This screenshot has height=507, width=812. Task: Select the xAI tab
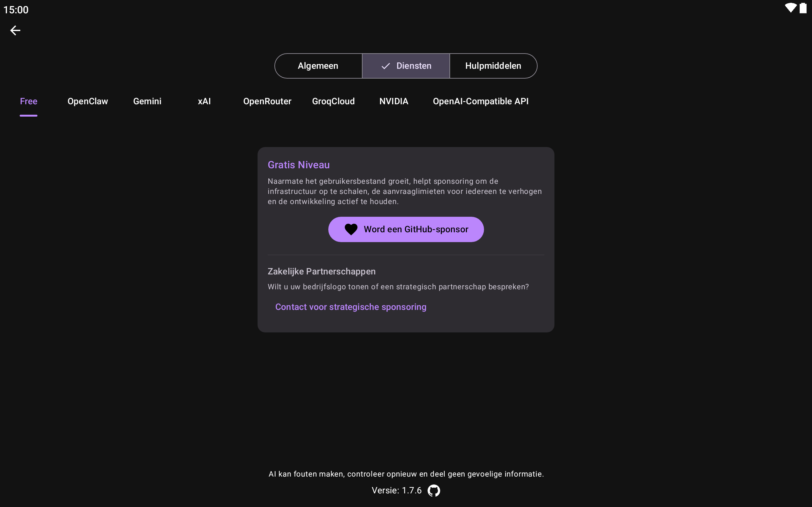(x=204, y=101)
